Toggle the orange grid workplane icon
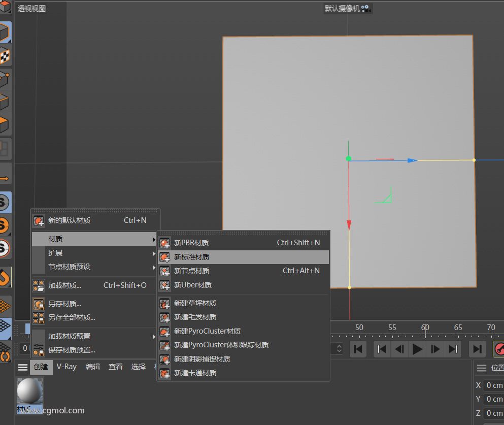The width and height of the screenshot is (504, 425). (x=5, y=306)
